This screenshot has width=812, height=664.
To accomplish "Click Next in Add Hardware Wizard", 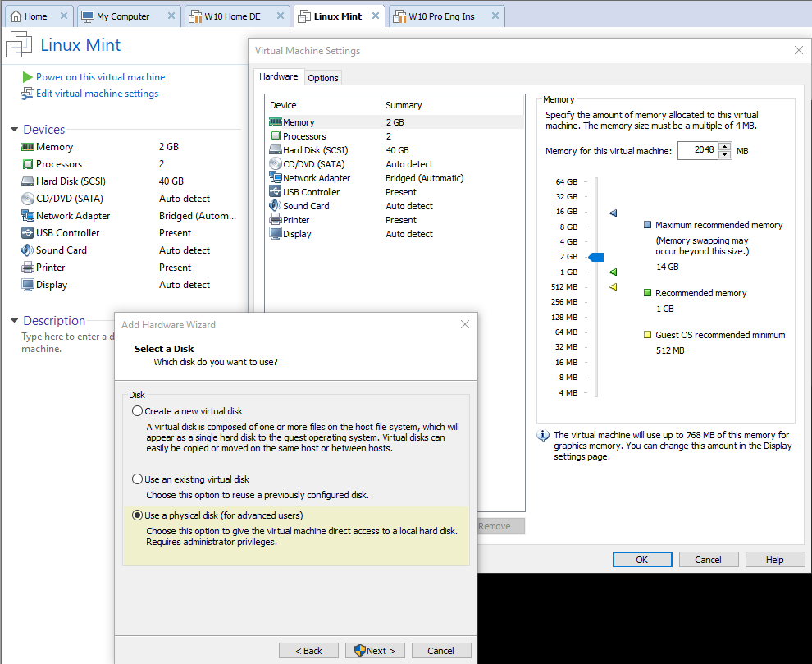I will (x=375, y=651).
